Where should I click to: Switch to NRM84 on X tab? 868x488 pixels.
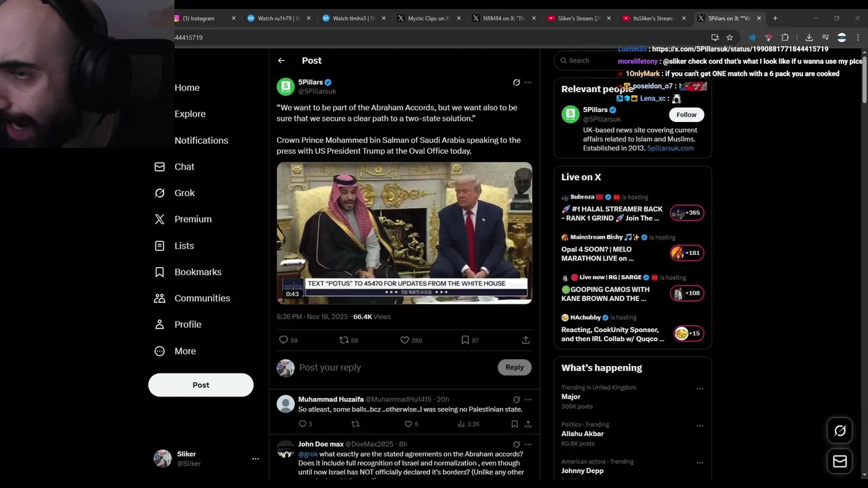(504, 18)
